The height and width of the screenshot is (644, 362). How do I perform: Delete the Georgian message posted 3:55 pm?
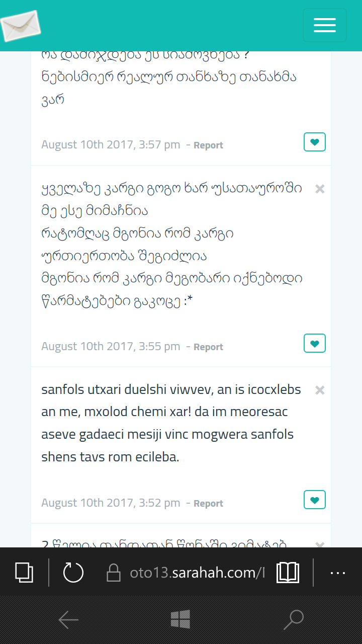click(320, 189)
